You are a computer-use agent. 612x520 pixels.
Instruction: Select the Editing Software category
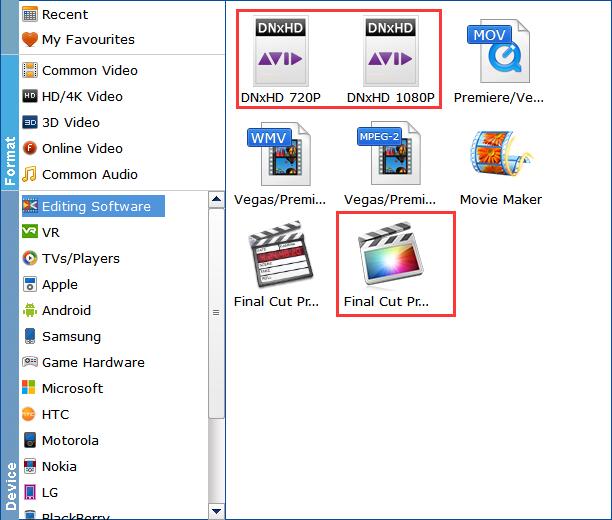point(93,206)
